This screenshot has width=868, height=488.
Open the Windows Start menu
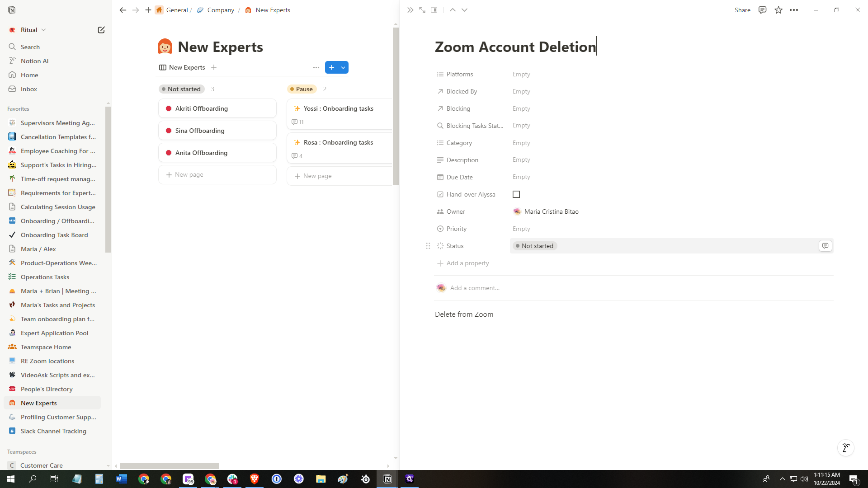pyautogui.click(x=11, y=479)
